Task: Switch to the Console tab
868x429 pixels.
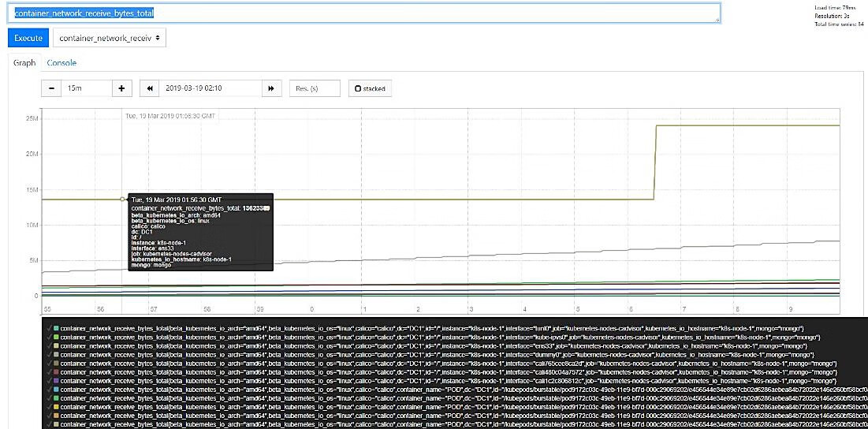Action: tap(61, 62)
